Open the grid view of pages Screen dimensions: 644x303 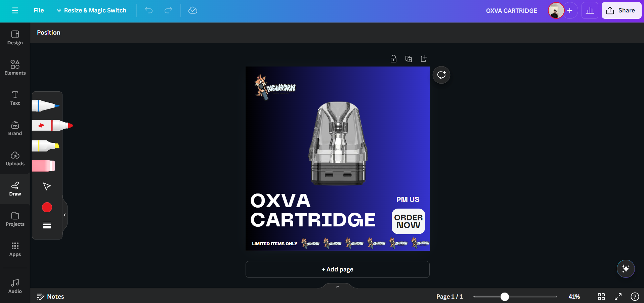pos(601,297)
